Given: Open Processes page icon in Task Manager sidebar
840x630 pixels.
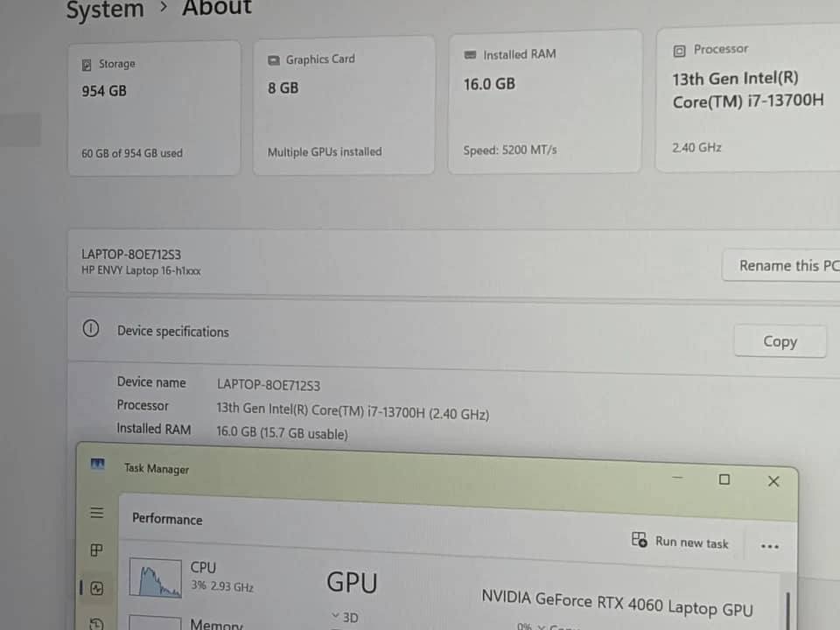Looking at the screenshot, I should point(96,549).
